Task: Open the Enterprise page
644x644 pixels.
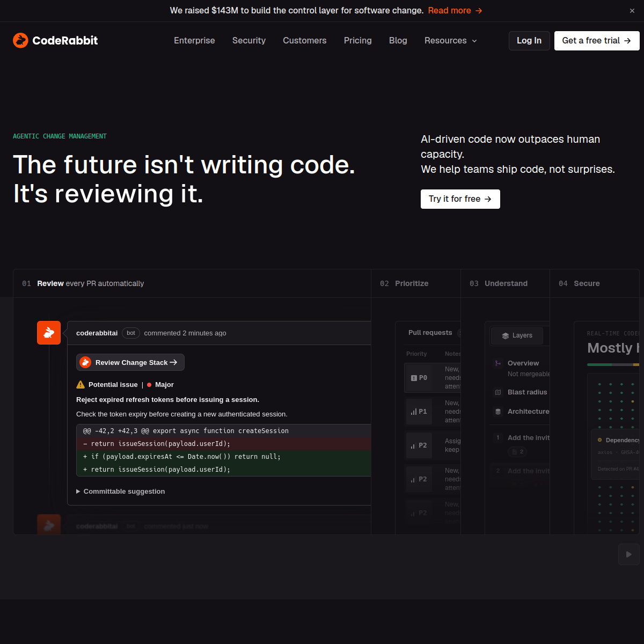Action: point(194,41)
